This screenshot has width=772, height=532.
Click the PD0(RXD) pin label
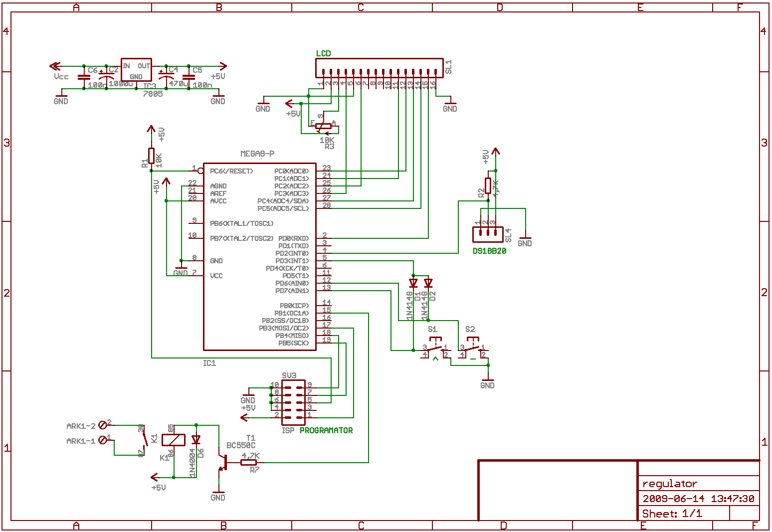[x=294, y=238]
